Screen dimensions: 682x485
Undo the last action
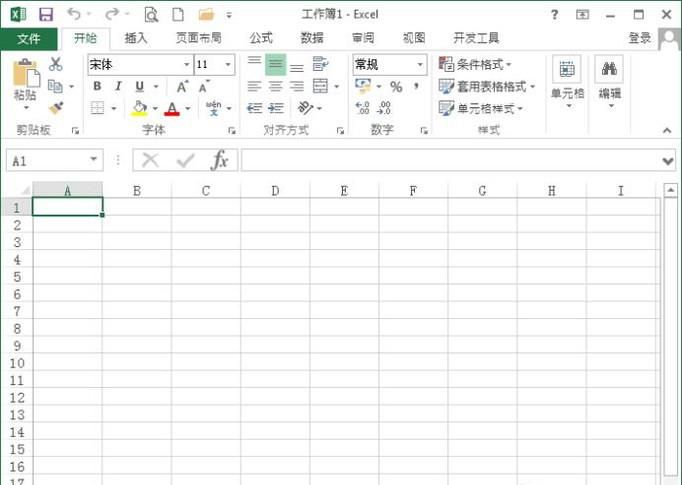tap(74, 14)
